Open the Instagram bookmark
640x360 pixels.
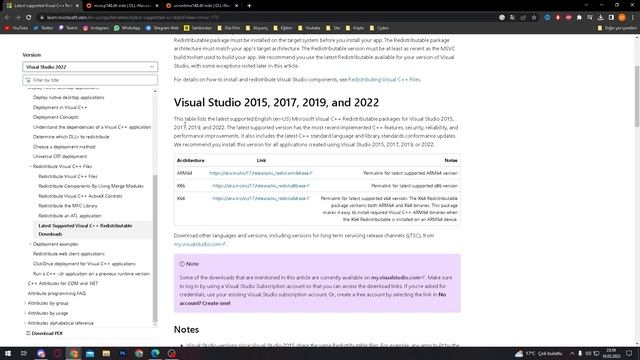(x=96, y=28)
